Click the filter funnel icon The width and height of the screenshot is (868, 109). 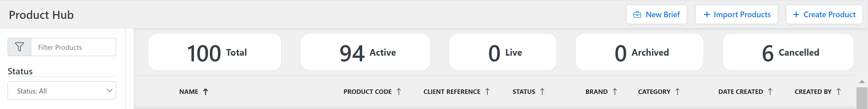click(20, 47)
